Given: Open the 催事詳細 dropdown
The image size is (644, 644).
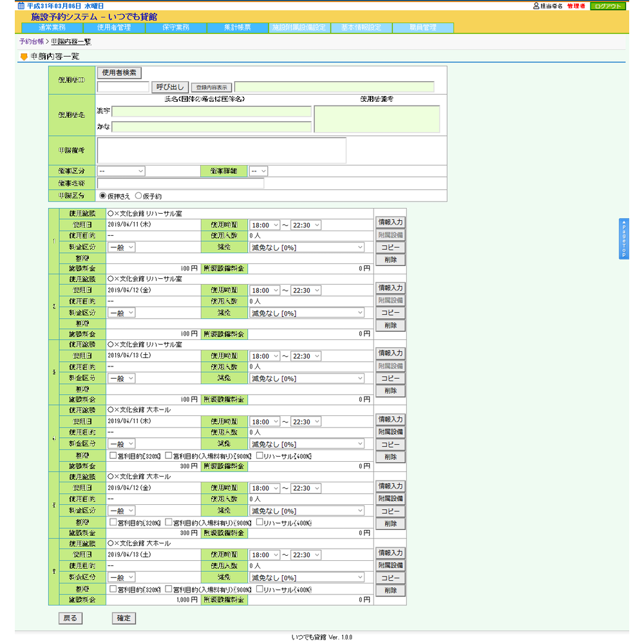Looking at the screenshot, I should coord(258,171).
